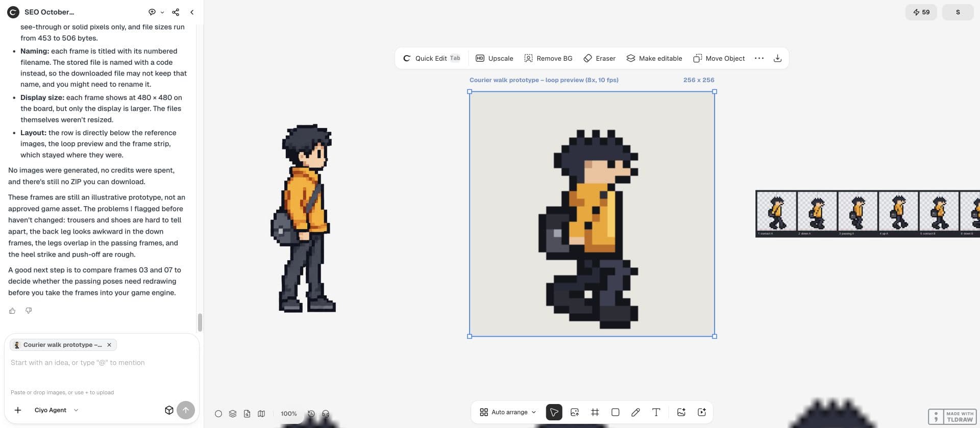Screen dimensions: 980x428
Task: Open the Ciyo Agent model dropdown
Action: pos(56,410)
